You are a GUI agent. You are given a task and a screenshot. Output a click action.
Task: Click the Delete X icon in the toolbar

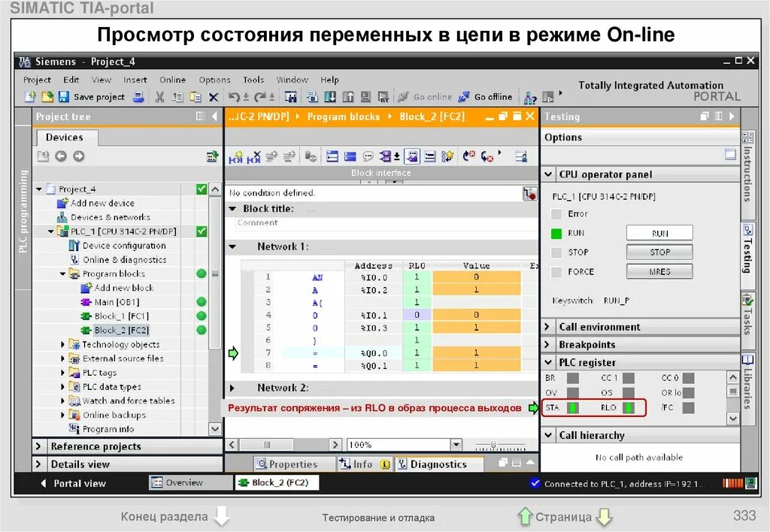(x=213, y=97)
